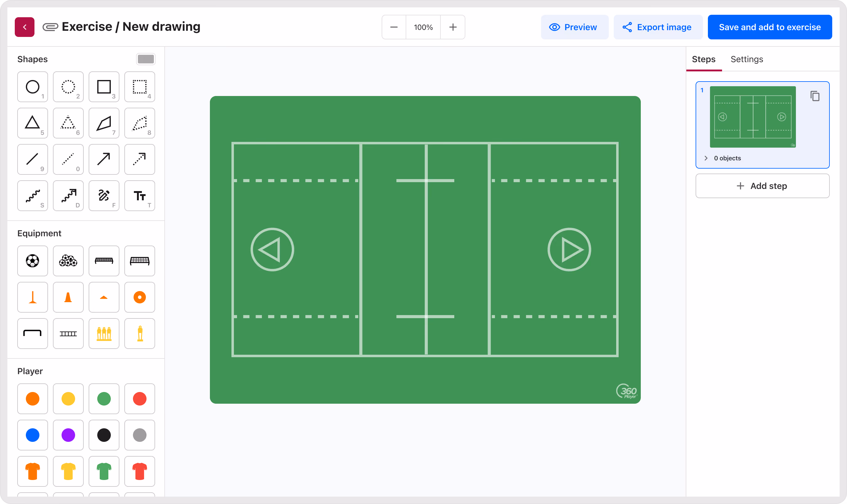The width and height of the screenshot is (847, 504).
Task: Select the text tool
Action: 140,196
